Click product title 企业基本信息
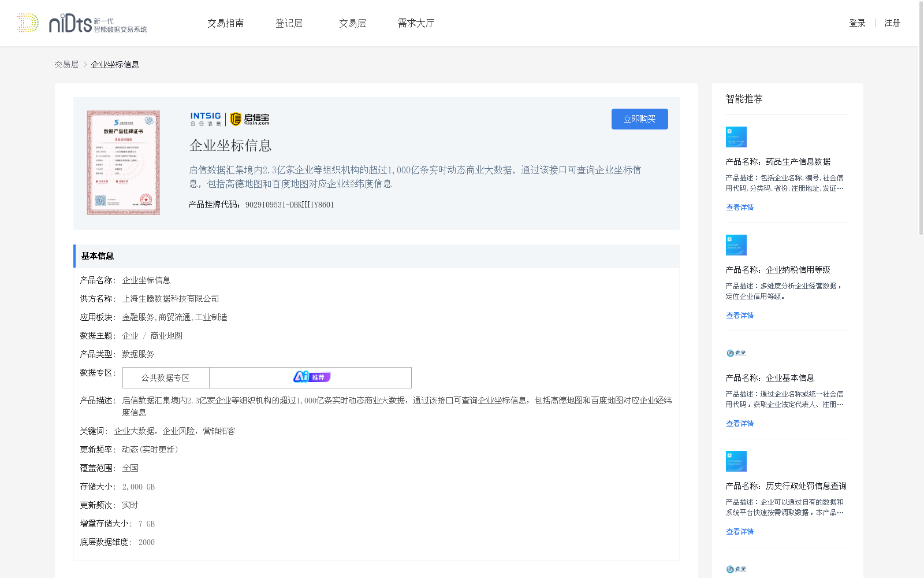The width and height of the screenshot is (924, 578). 790,378
